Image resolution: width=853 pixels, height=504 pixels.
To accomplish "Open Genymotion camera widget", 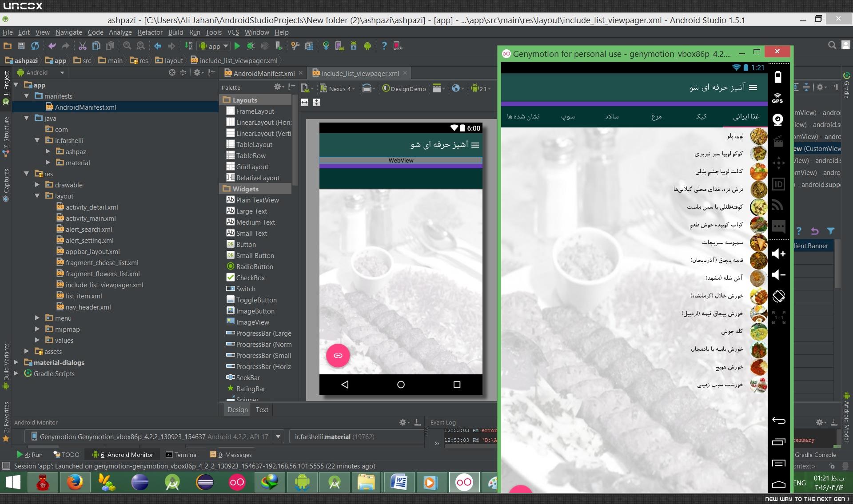I will tap(778, 119).
